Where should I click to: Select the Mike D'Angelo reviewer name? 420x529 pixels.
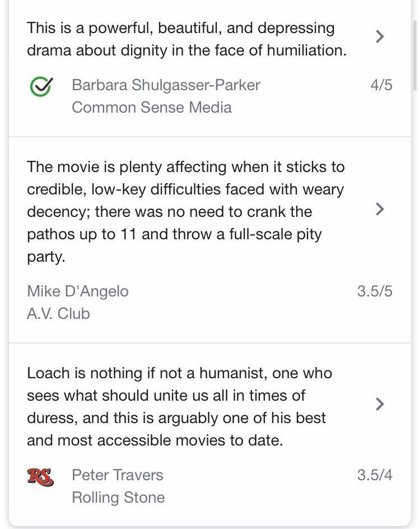pyautogui.click(x=78, y=291)
